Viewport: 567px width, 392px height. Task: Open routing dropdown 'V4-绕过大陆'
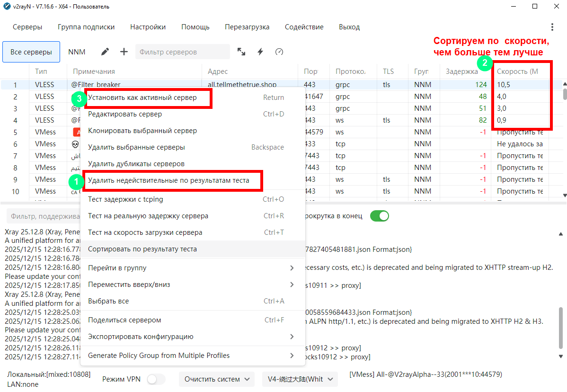300,379
